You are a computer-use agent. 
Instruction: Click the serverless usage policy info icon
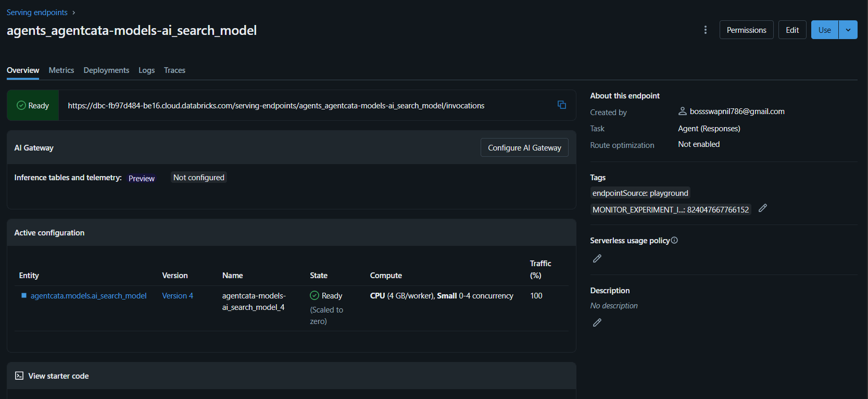(674, 240)
